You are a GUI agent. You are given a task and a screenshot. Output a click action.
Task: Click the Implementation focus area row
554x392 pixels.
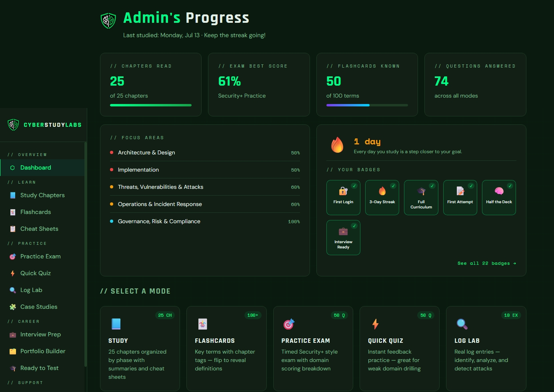[x=205, y=170]
